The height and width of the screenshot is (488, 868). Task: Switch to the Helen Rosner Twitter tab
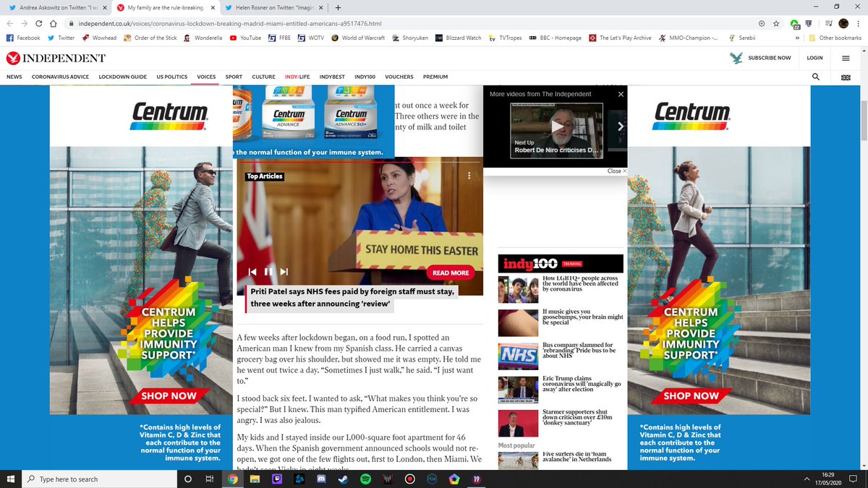(x=275, y=7)
